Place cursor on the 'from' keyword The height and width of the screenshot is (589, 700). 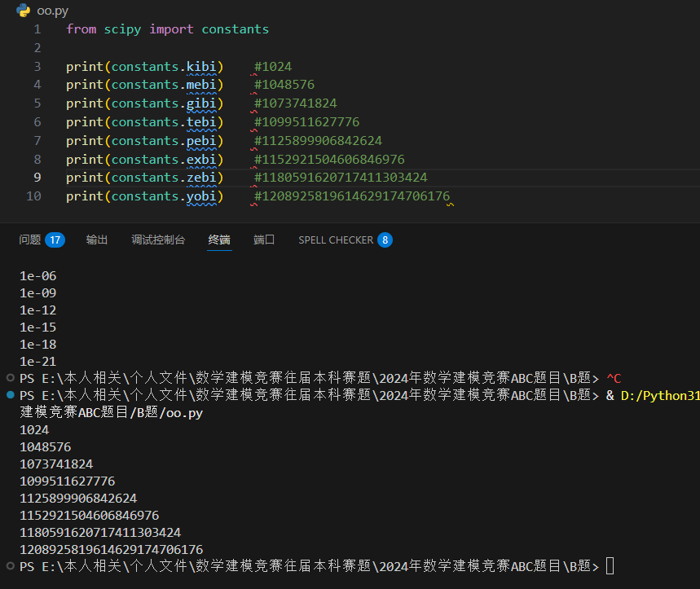pos(81,29)
